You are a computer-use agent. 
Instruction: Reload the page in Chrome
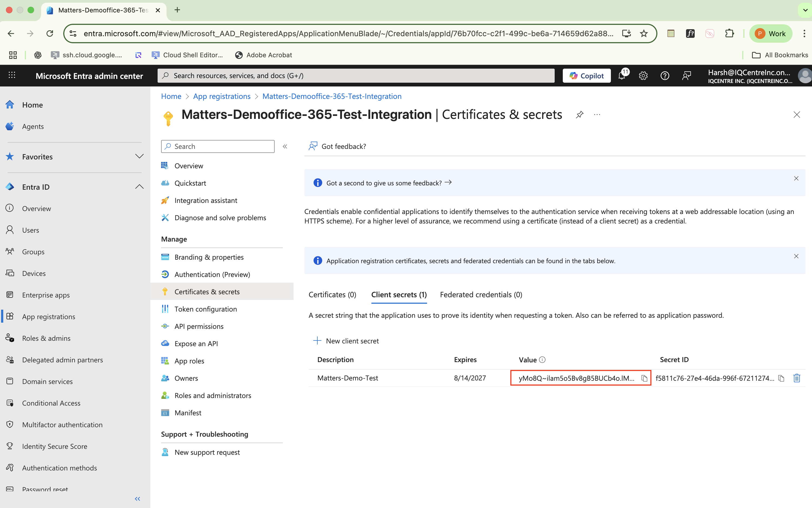(50, 34)
